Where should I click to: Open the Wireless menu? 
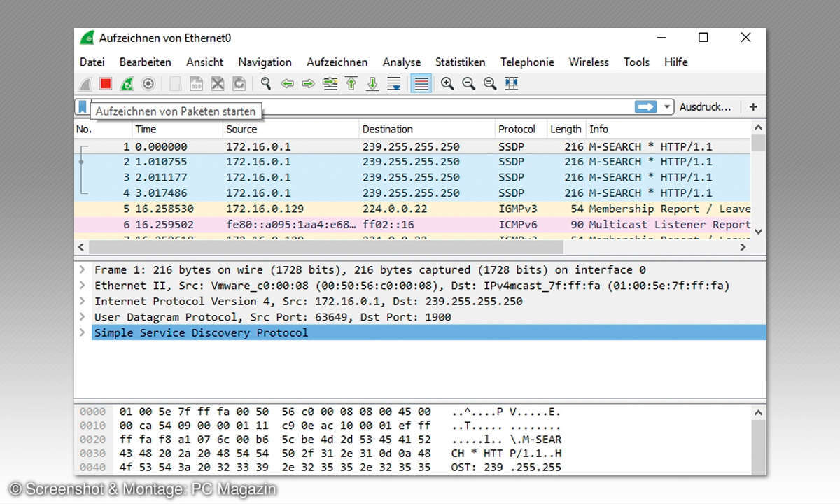pos(589,62)
